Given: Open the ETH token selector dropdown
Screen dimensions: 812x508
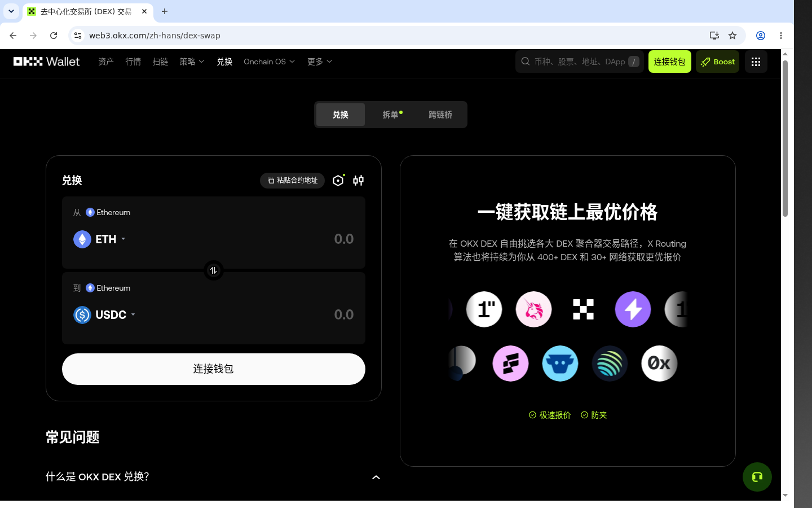Looking at the screenshot, I should pos(100,239).
